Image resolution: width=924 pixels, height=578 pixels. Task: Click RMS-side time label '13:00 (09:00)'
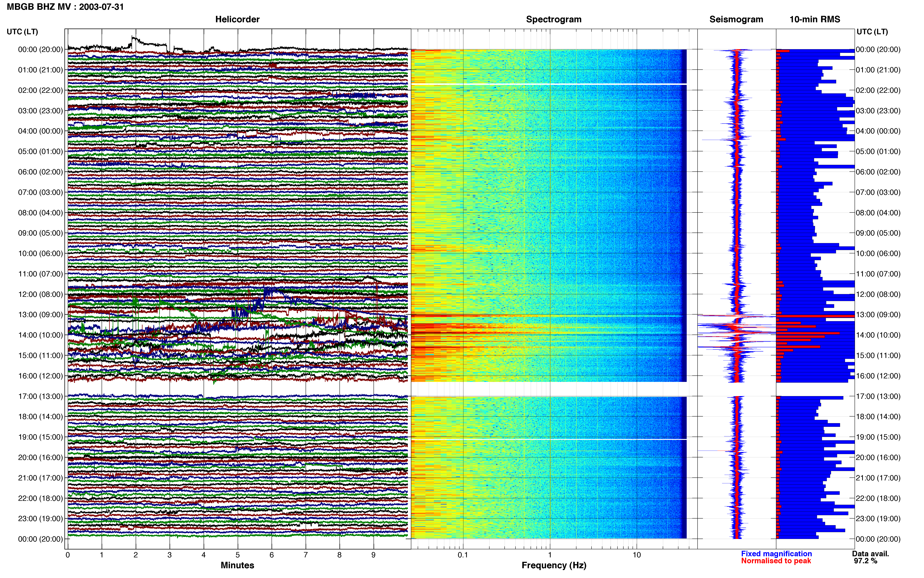[878, 315]
